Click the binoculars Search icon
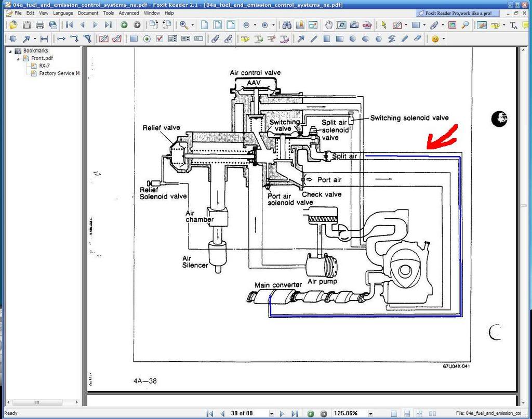The height and width of the screenshot is (419, 532). click(287, 24)
